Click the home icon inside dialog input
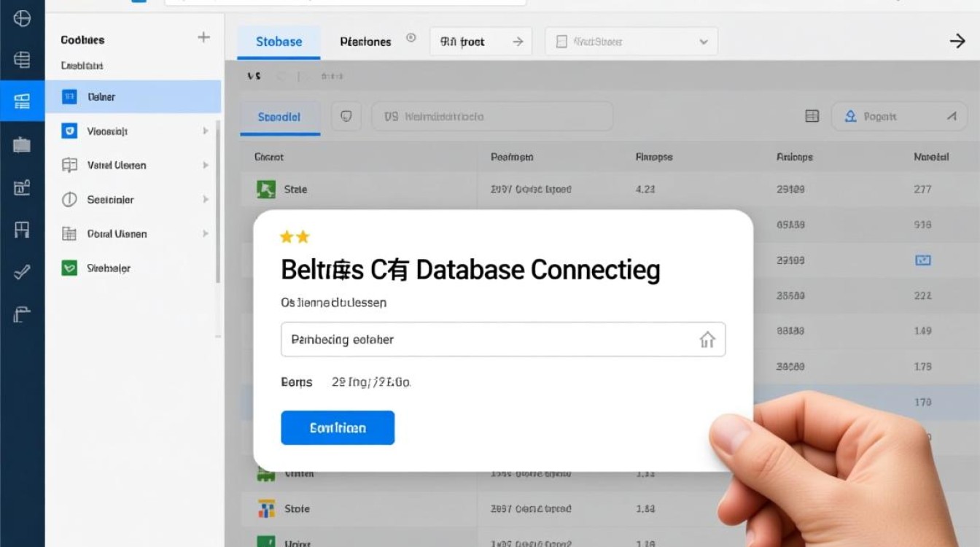980x547 pixels. (707, 340)
